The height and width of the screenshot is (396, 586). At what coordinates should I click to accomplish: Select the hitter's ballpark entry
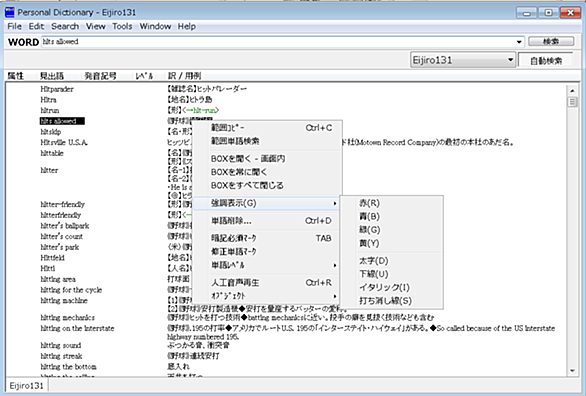click(65, 226)
